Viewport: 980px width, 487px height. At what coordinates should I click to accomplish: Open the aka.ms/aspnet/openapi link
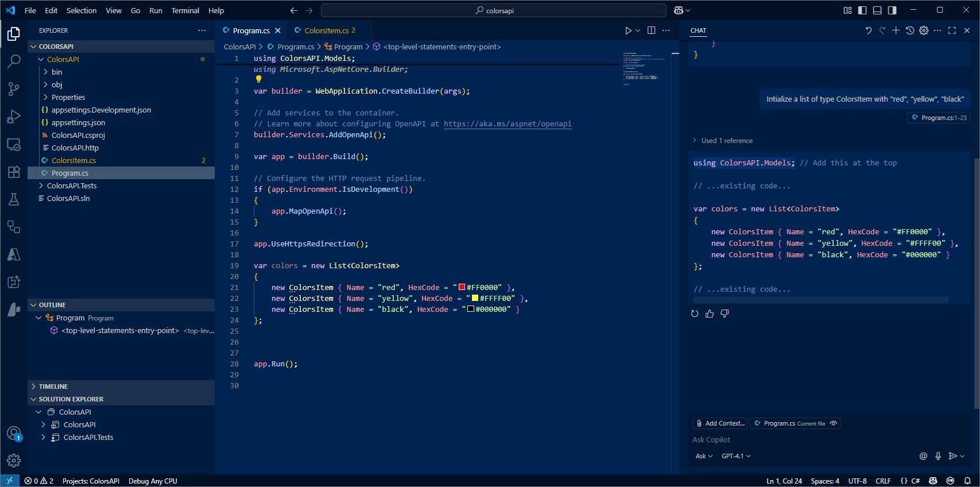tap(508, 123)
